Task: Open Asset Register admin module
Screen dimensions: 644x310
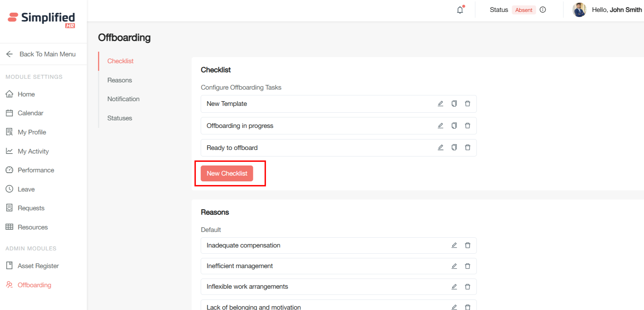Action: (x=38, y=266)
